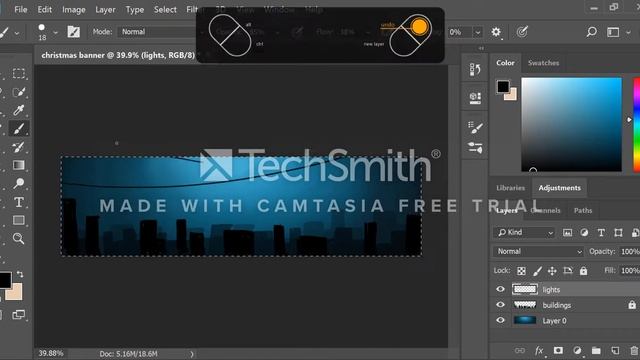
Task: Select the Rectangular Marquee tool
Action: [18, 73]
